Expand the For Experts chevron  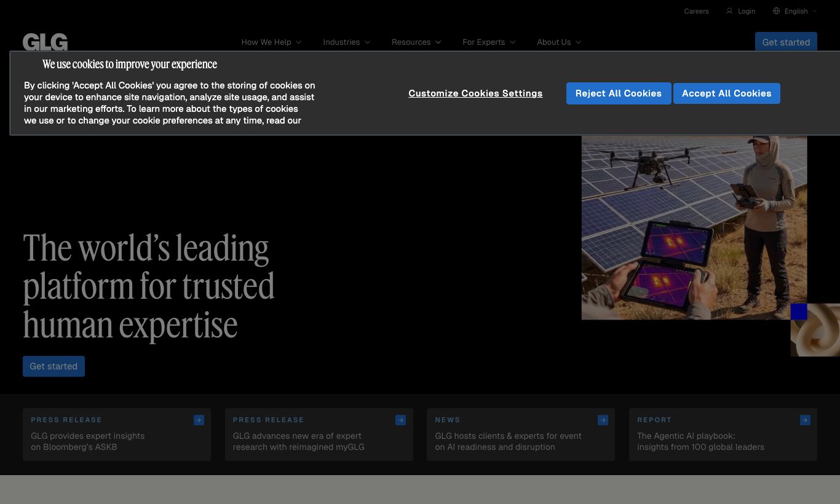click(x=513, y=42)
